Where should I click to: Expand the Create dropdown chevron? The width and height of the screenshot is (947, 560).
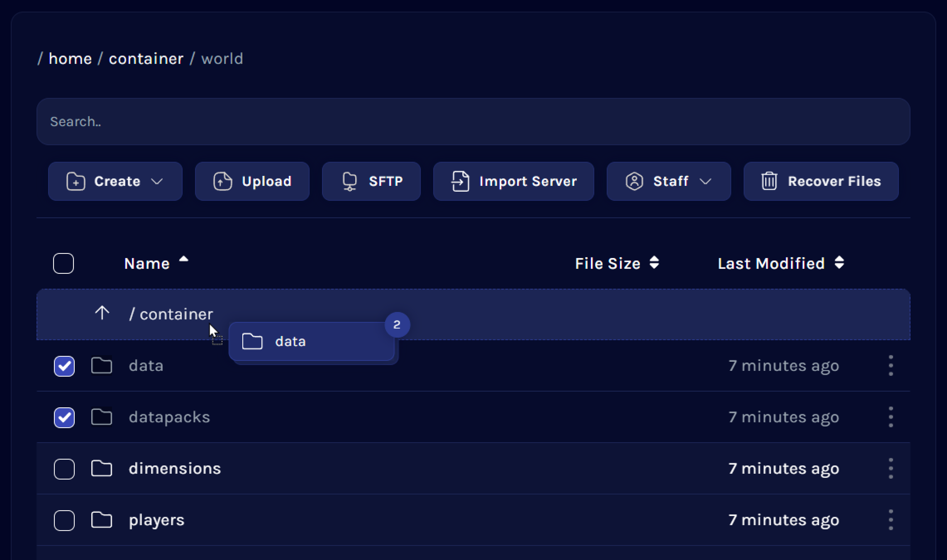pos(157,181)
